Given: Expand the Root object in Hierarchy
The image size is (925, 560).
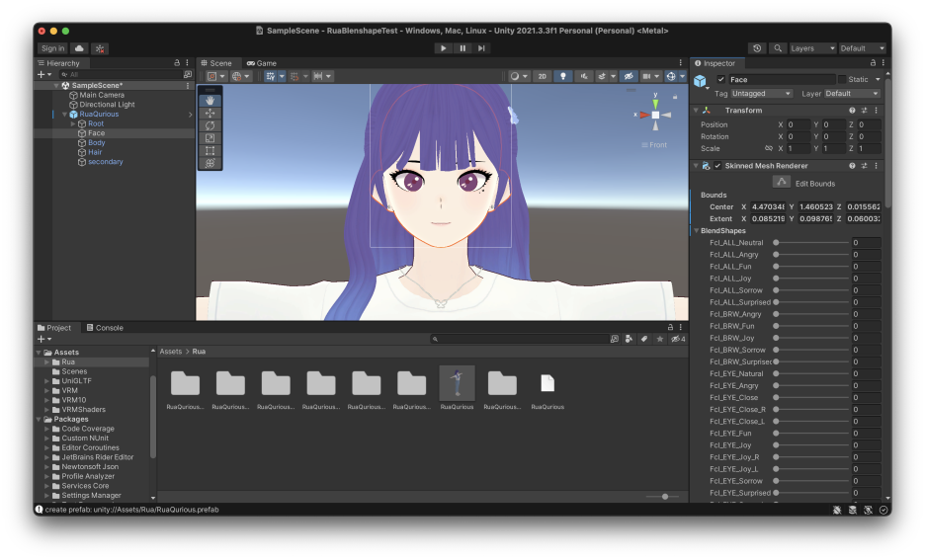Looking at the screenshot, I should (73, 123).
